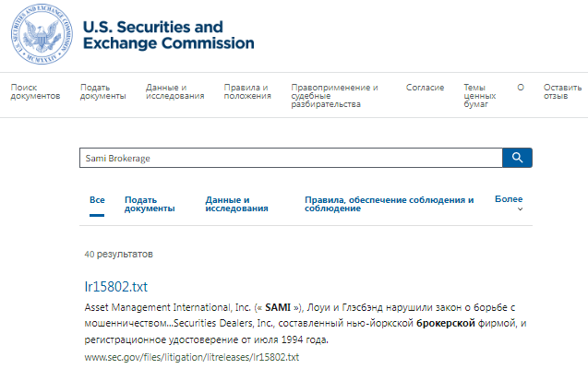This screenshot has width=588, height=369.
Task: Open the "Согласие" navigation menu
Action: click(x=425, y=88)
